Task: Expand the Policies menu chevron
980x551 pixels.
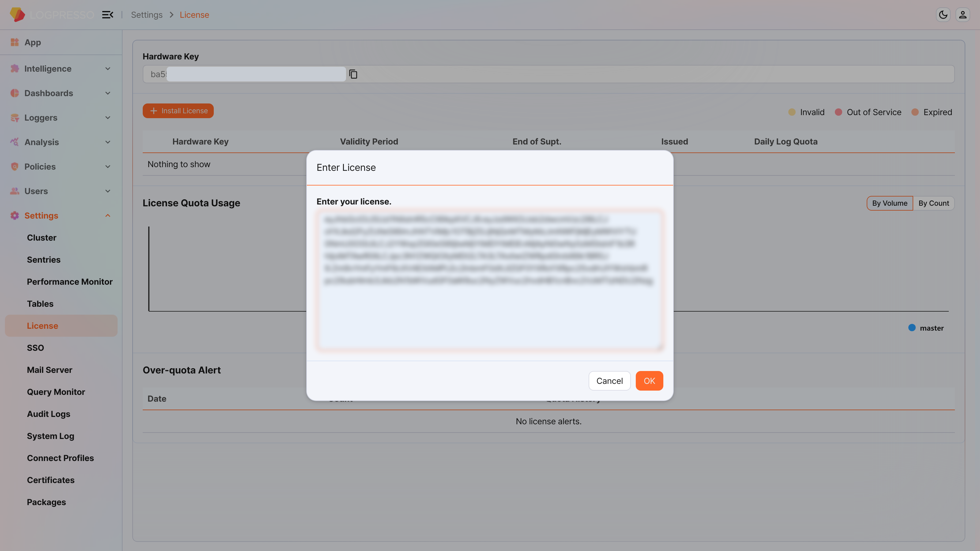Action: [x=108, y=167]
